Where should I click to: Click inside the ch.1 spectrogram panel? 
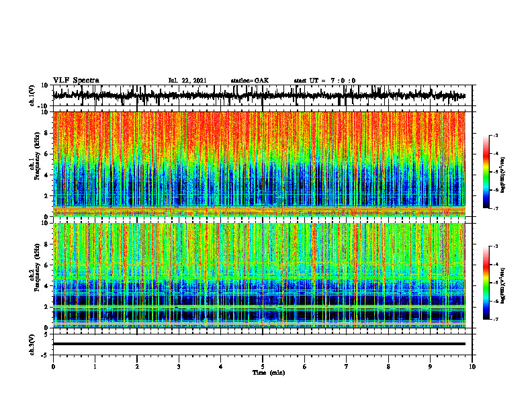pyautogui.click(x=259, y=164)
